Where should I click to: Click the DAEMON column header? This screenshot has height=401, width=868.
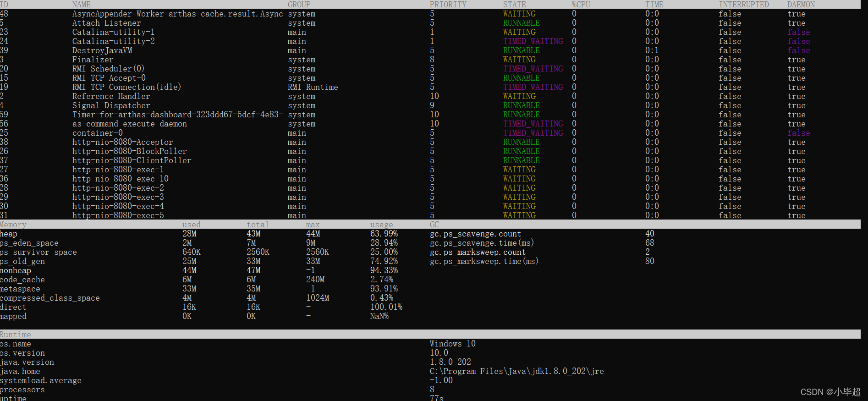[x=801, y=5]
